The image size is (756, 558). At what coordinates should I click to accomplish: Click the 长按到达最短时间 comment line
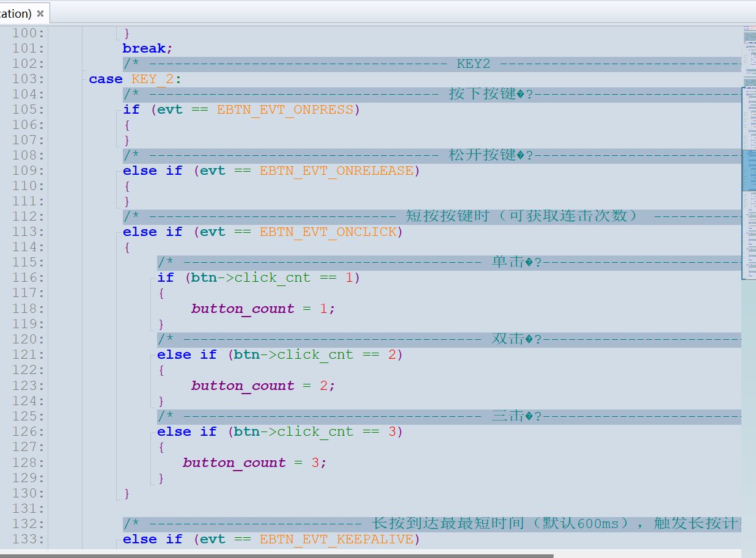pos(432,524)
